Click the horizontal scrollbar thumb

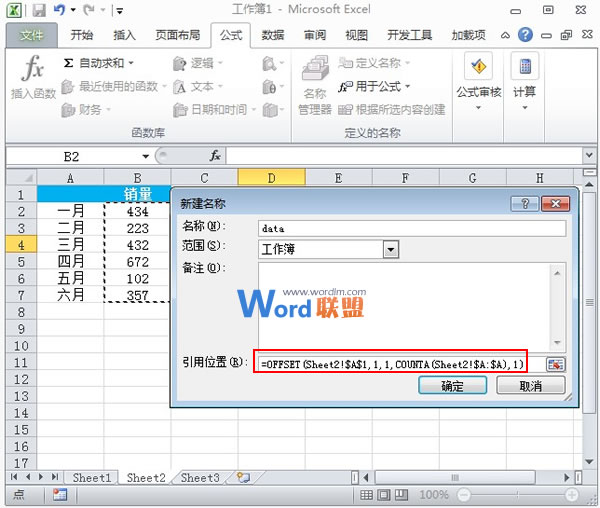[455, 477]
